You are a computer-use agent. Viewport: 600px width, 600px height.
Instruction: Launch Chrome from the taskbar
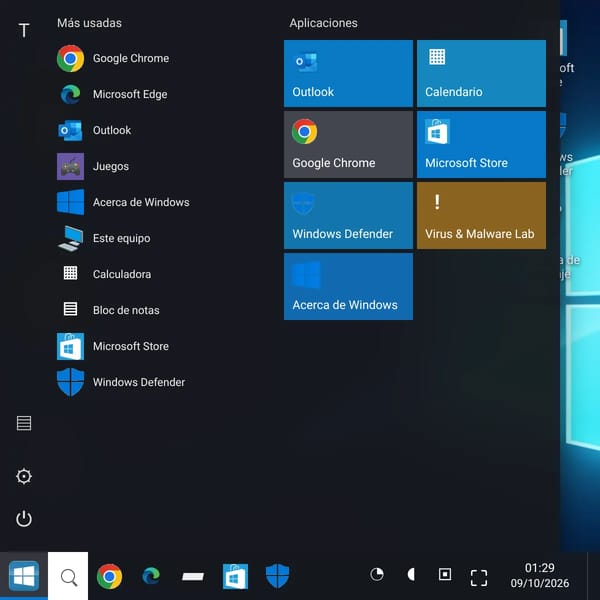(x=109, y=576)
